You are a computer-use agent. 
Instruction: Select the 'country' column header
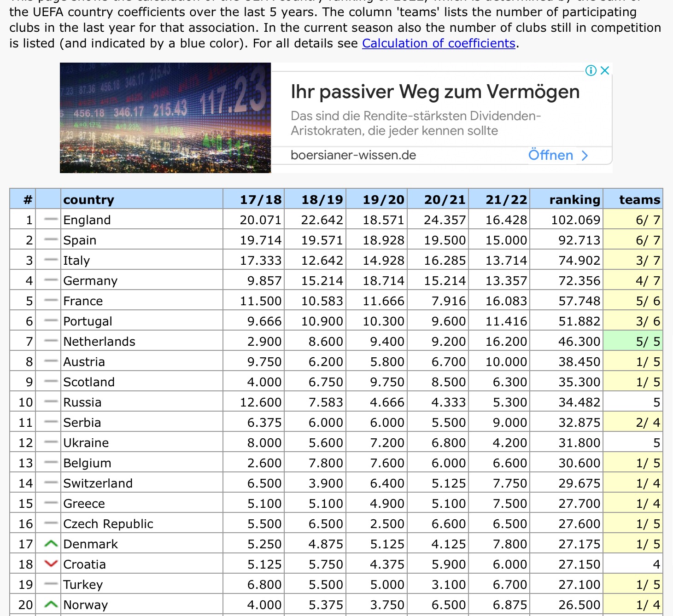[88, 200]
